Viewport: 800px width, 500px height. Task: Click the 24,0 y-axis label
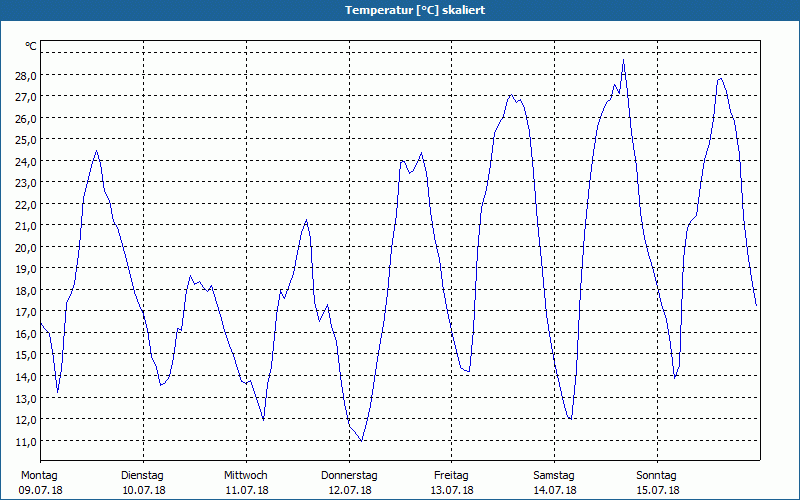point(26,162)
